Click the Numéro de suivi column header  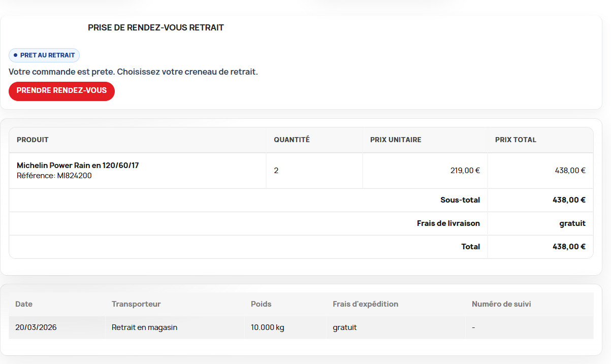pos(501,304)
